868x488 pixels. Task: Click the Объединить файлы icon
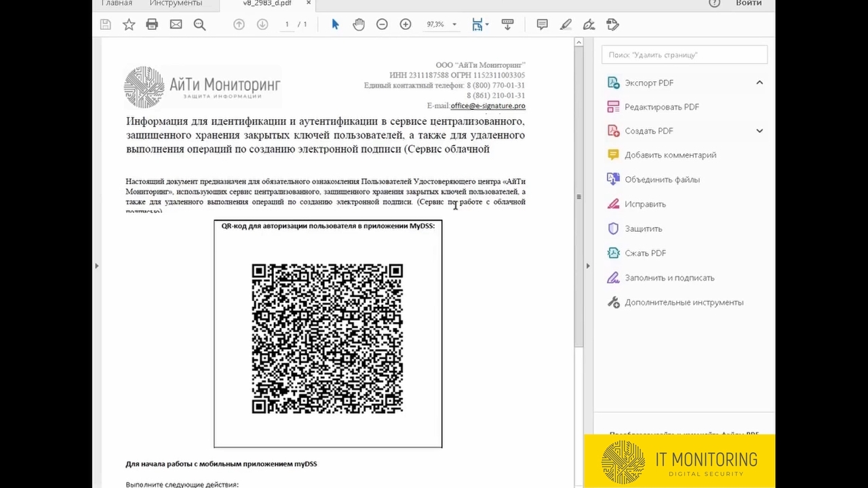[613, 180]
